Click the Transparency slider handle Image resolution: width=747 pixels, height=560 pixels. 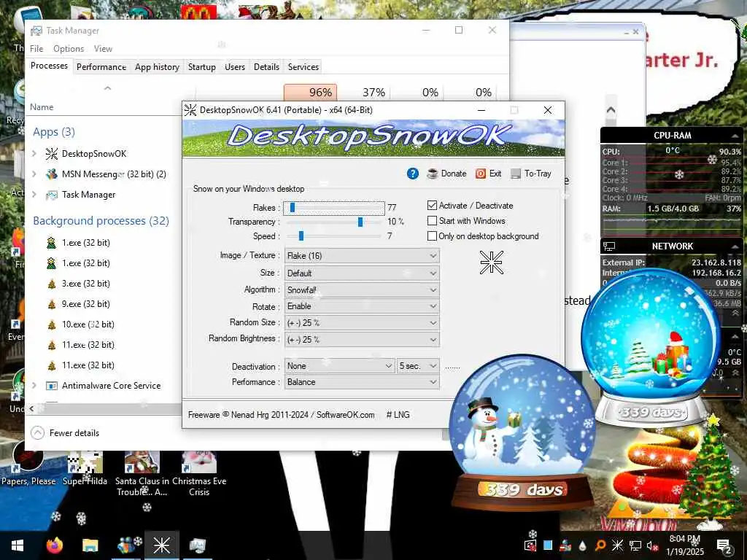pyautogui.click(x=360, y=222)
